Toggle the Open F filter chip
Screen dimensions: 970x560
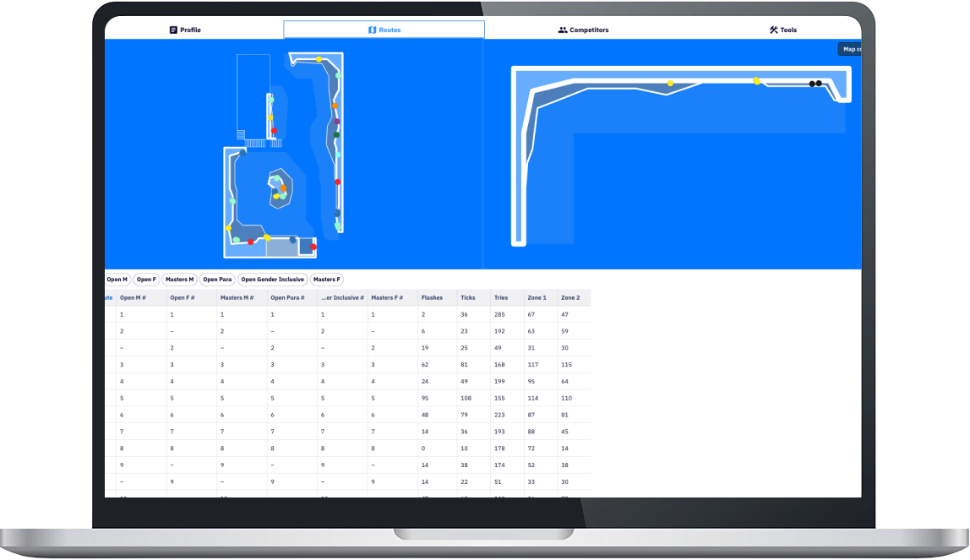pos(146,280)
